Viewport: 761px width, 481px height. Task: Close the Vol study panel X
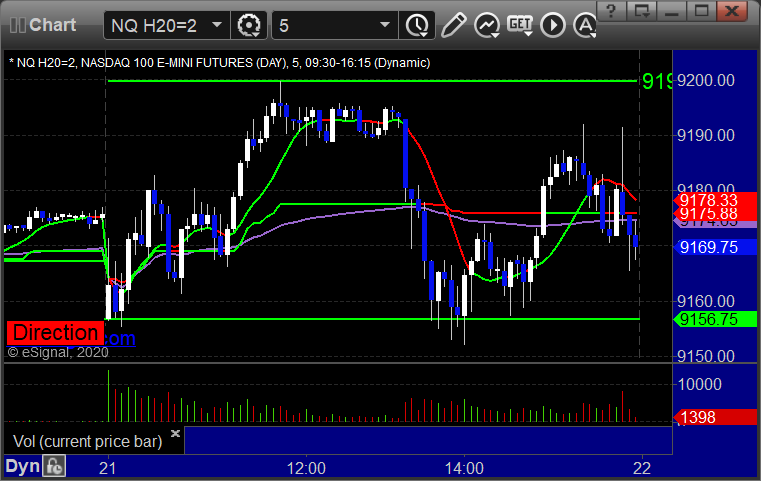pyautogui.click(x=175, y=433)
